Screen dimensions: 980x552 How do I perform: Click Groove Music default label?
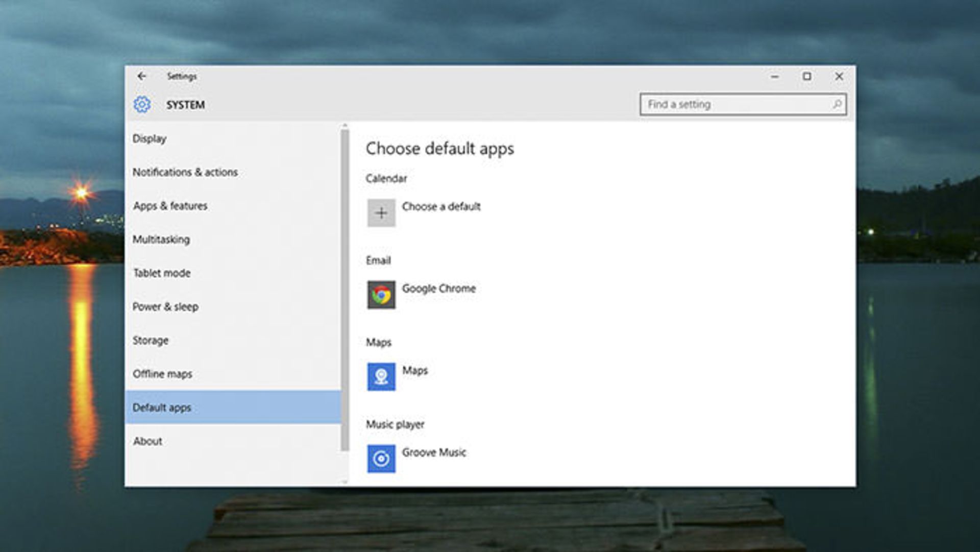pyautogui.click(x=434, y=452)
